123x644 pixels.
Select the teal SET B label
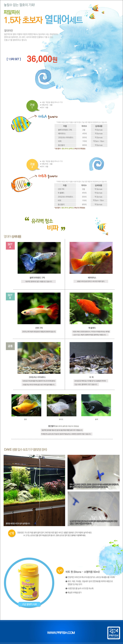click(10, 296)
